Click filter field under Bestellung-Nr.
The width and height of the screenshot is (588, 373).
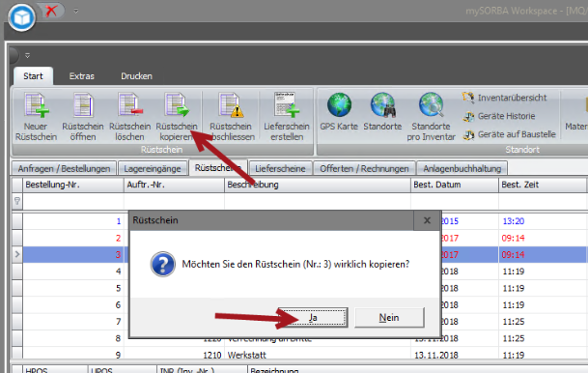[x=73, y=201]
